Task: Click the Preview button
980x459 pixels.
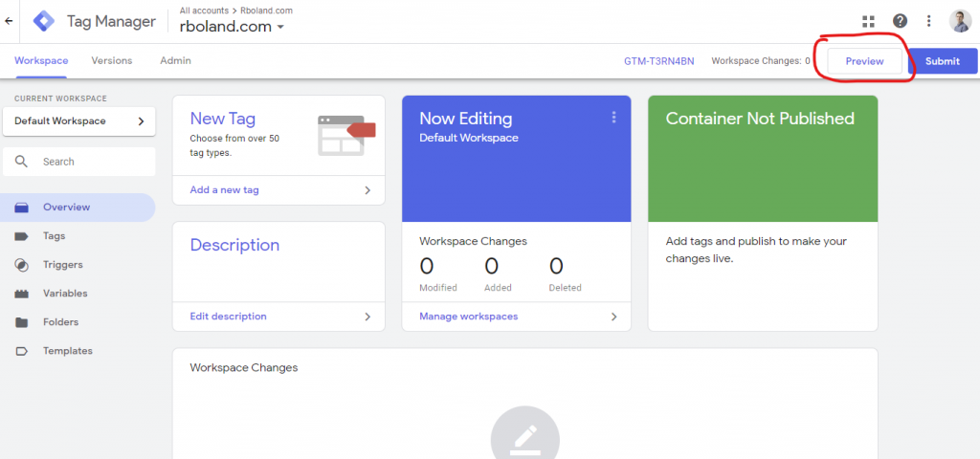Action: tap(864, 61)
